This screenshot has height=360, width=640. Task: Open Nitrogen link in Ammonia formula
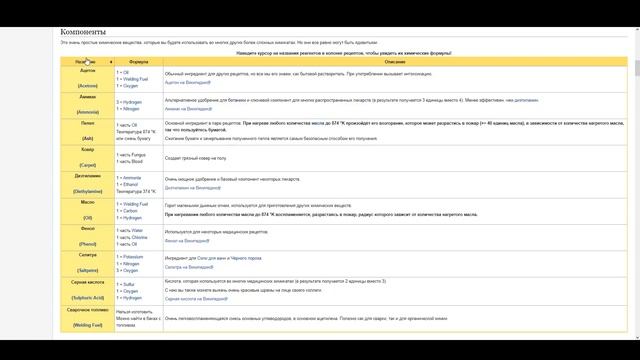[x=131, y=109]
